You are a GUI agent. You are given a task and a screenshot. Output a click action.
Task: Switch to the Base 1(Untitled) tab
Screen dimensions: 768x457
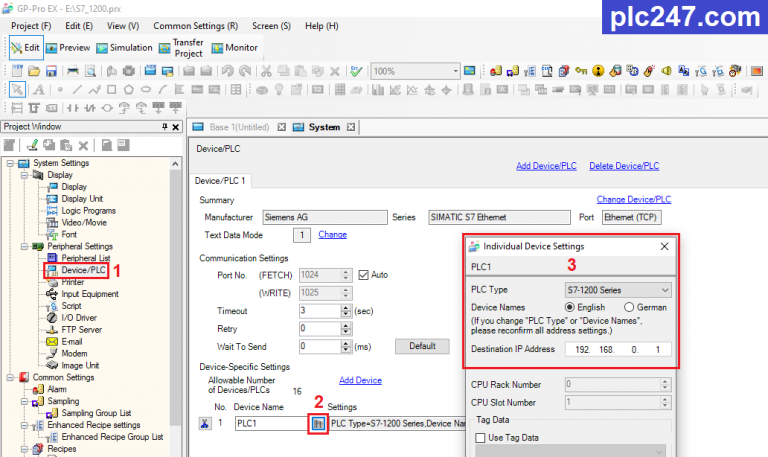[x=239, y=127]
